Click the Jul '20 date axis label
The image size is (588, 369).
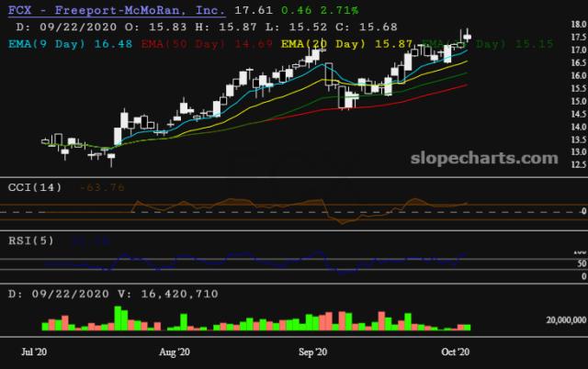coord(35,352)
